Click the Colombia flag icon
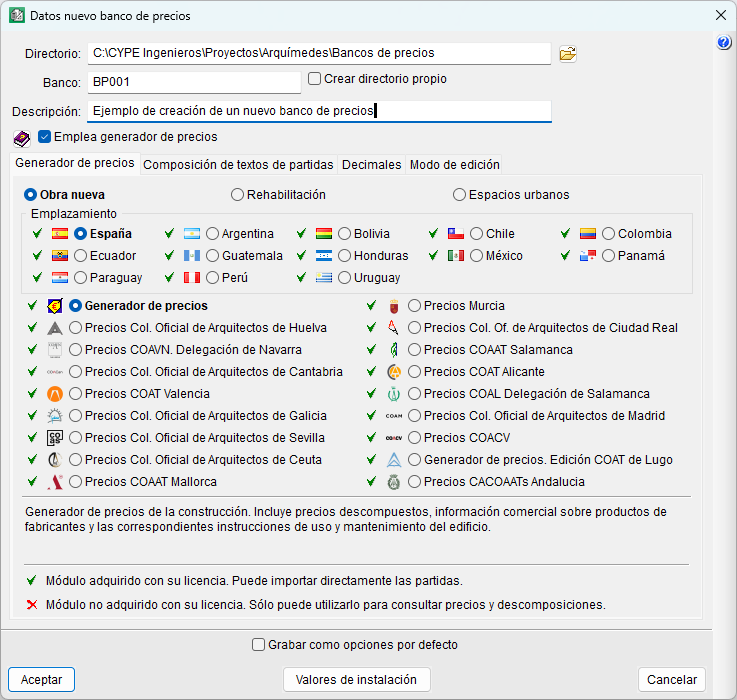 588,234
